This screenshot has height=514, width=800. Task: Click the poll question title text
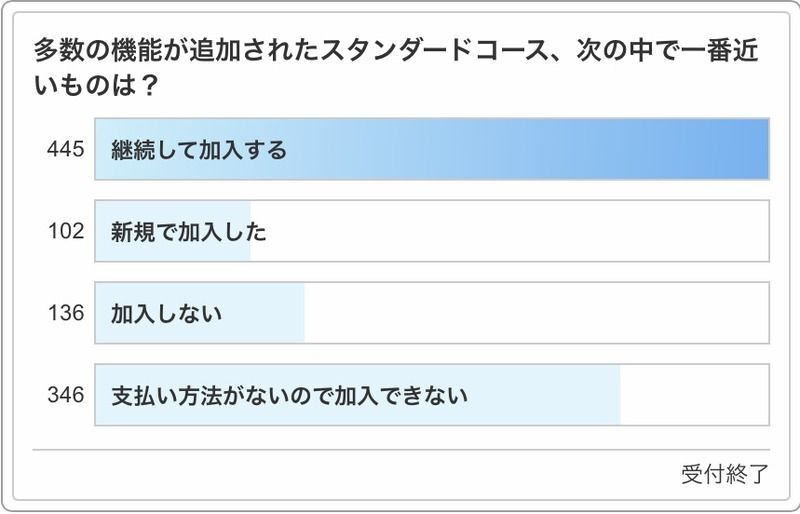pyautogui.click(x=400, y=67)
